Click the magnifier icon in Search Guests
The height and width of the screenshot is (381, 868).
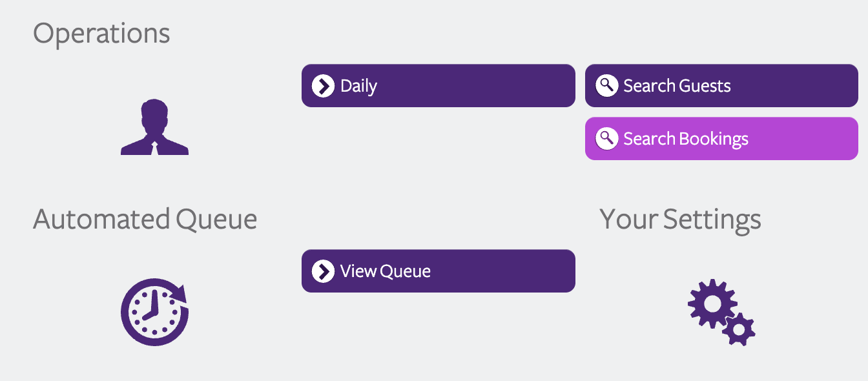point(606,86)
